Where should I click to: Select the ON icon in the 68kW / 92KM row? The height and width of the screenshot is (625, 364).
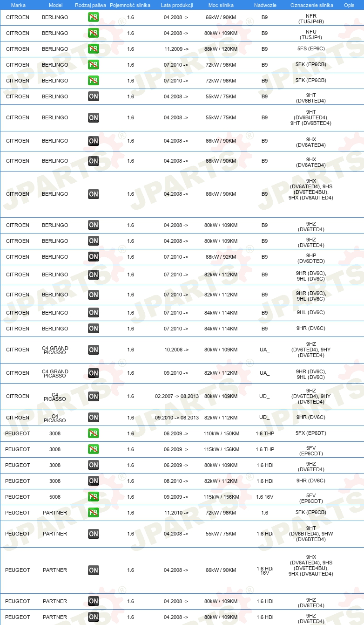(93, 257)
